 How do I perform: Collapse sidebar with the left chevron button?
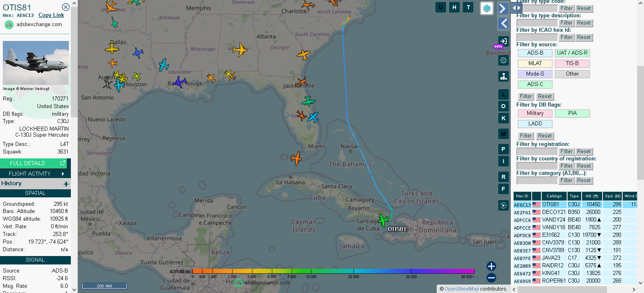pyautogui.click(x=503, y=24)
